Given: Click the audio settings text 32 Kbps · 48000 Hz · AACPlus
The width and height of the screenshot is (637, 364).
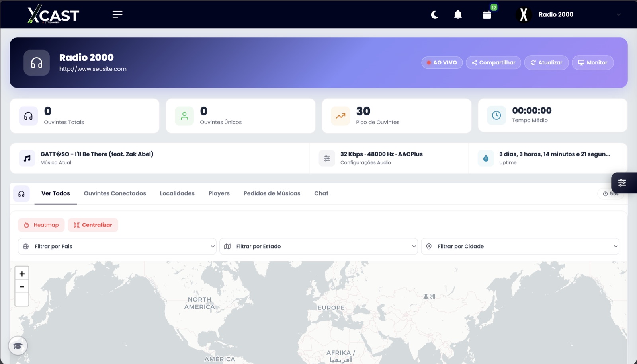Looking at the screenshot, I should (x=381, y=154).
